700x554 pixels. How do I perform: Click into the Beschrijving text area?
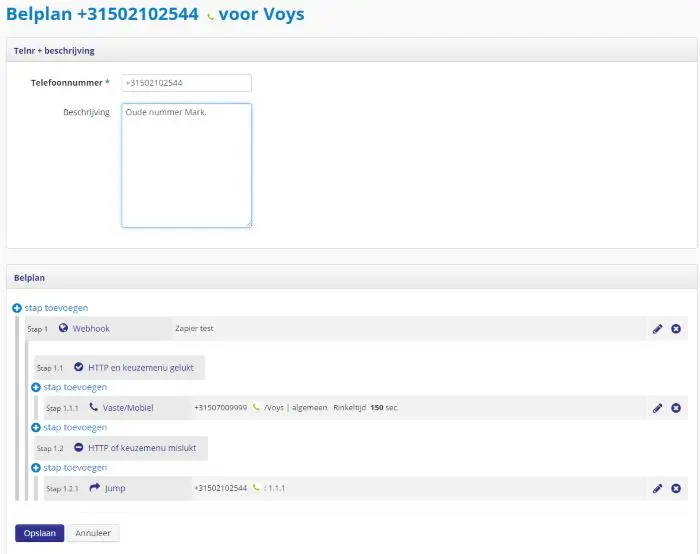click(186, 165)
